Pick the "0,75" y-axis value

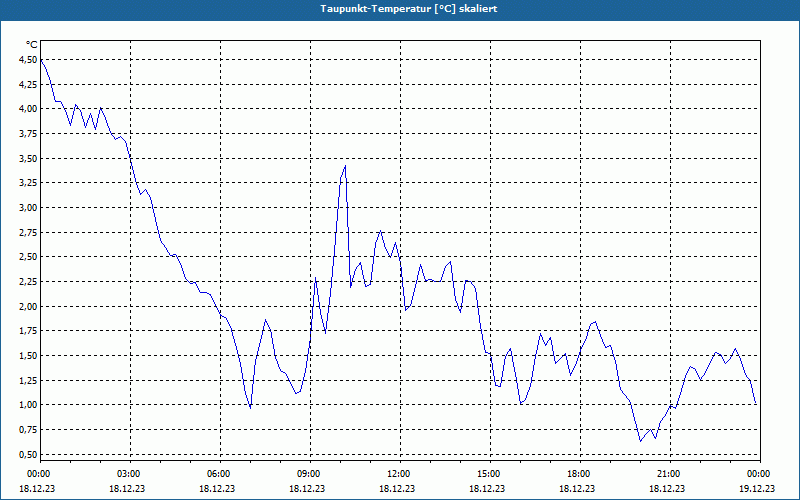(28, 430)
